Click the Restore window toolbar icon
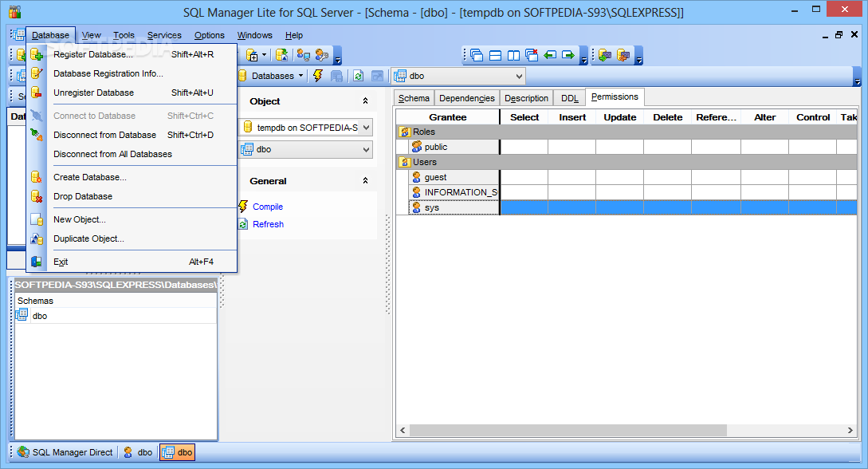 coord(377,76)
